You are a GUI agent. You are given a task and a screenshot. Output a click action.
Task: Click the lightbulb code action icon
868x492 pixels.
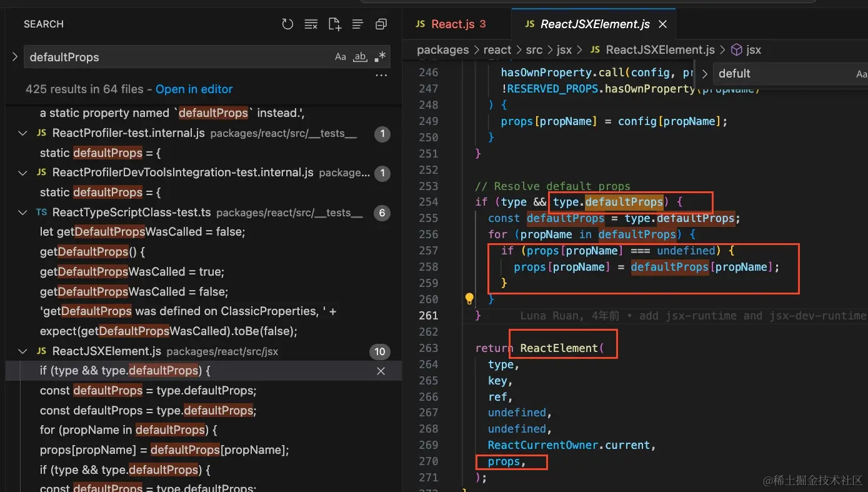(469, 299)
